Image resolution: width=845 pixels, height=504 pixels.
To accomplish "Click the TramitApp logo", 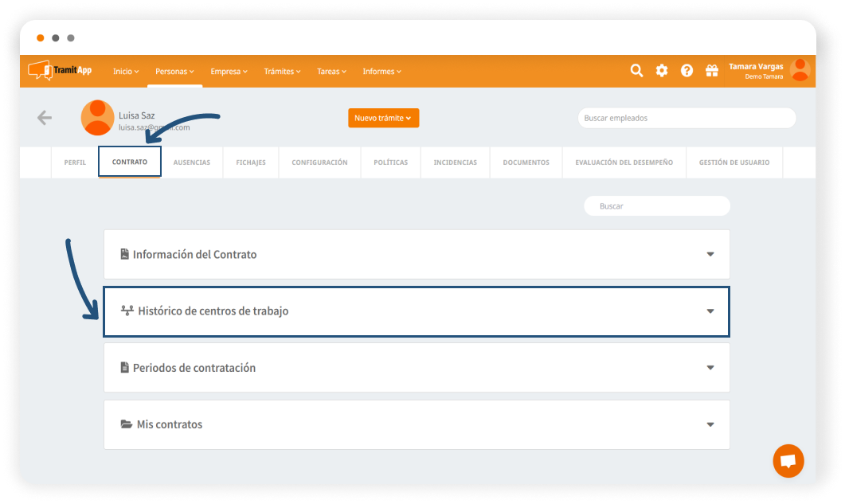I will pyautogui.click(x=60, y=71).
